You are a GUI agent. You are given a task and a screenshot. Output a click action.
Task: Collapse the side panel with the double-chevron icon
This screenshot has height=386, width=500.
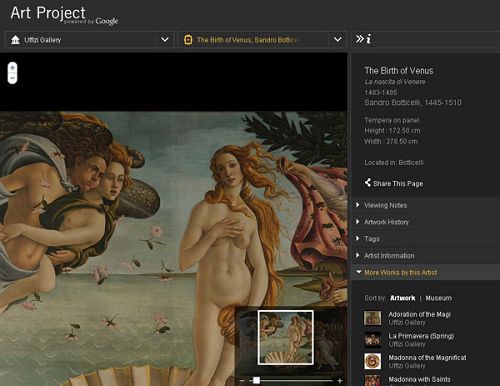point(359,39)
